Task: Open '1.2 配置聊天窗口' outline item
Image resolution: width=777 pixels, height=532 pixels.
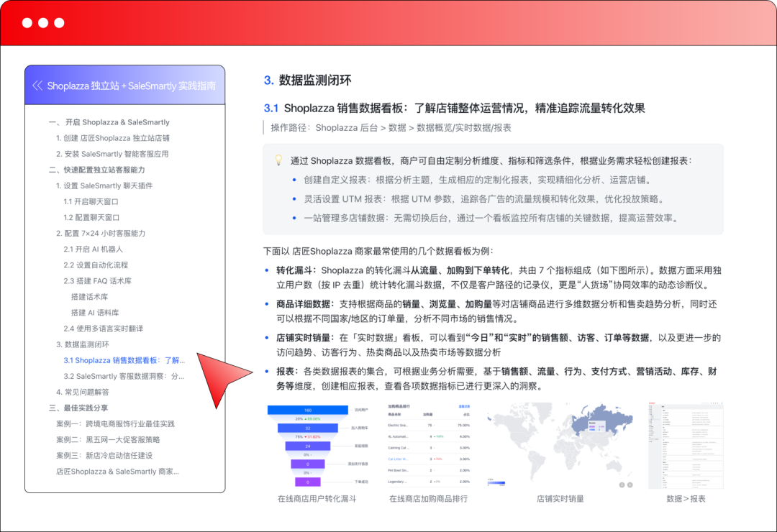Action: tap(91, 217)
